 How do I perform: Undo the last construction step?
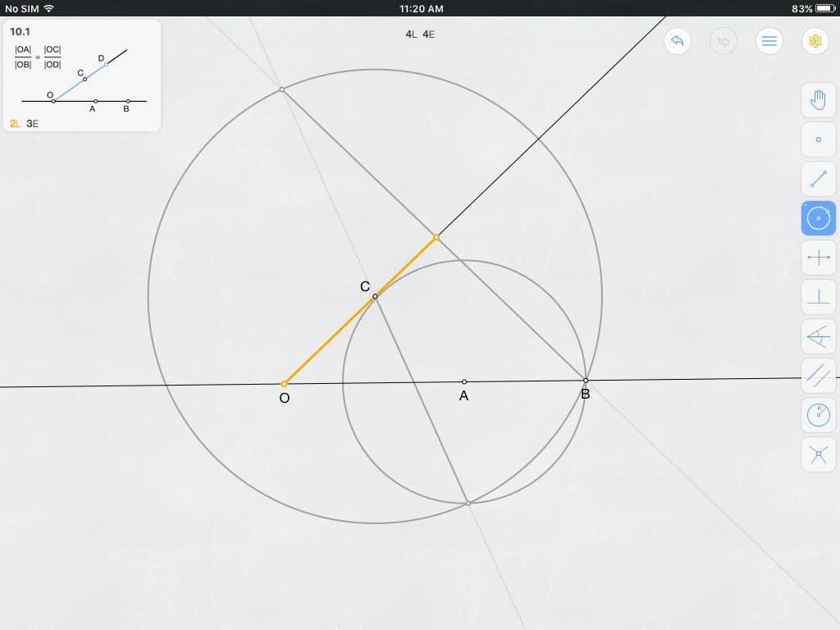click(677, 41)
